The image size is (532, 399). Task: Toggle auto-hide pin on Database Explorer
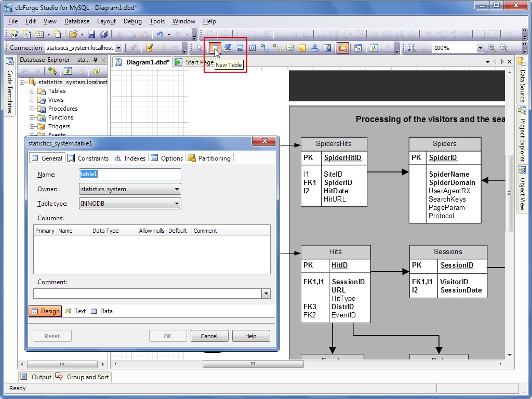[x=96, y=60]
